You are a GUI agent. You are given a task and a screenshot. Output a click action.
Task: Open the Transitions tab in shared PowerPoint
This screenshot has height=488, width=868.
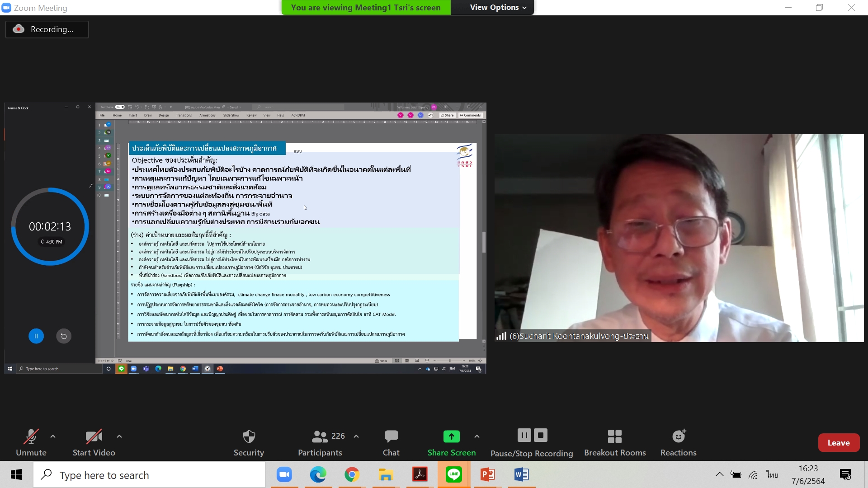pyautogui.click(x=184, y=115)
